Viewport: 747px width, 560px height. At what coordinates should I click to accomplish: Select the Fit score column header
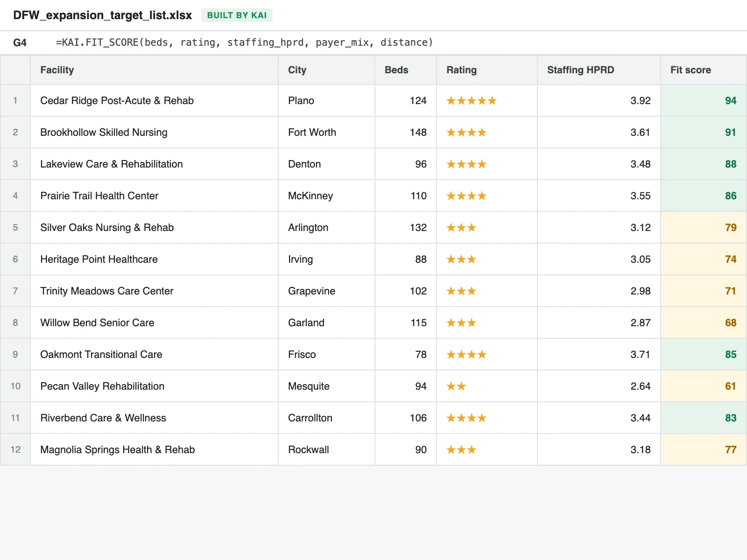(x=704, y=70)
